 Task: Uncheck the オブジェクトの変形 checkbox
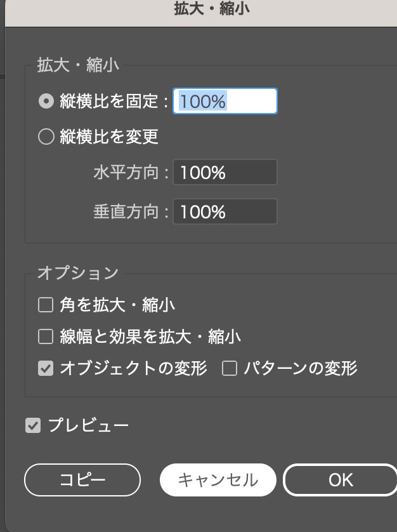(x=46, y=368)
